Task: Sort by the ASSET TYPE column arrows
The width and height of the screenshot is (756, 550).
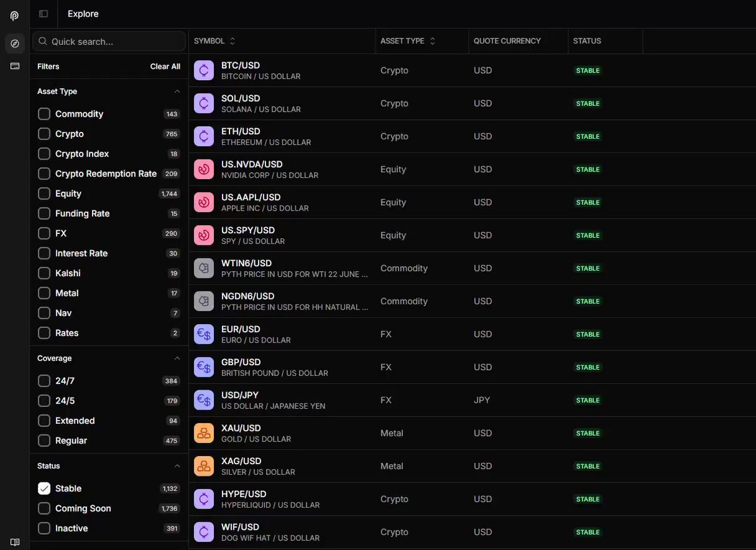Action: [433, 41]
